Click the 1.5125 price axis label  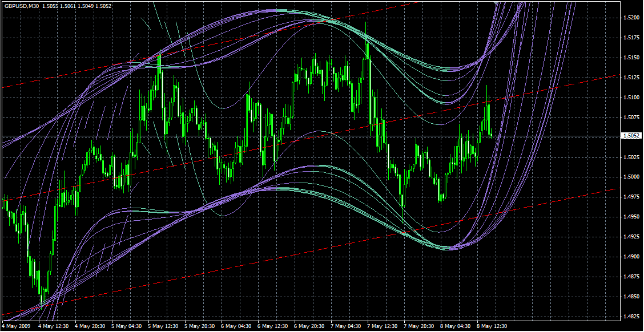(x=631, y=78)
